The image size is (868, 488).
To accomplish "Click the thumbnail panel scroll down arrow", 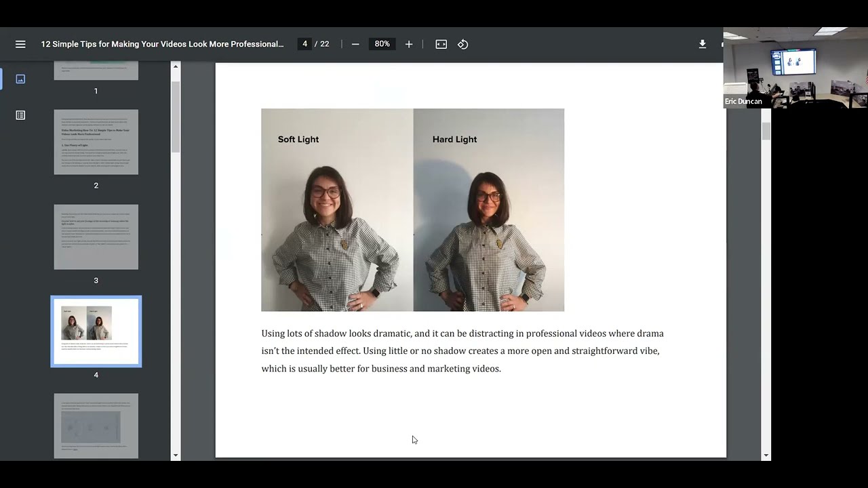I will [176, 455].
